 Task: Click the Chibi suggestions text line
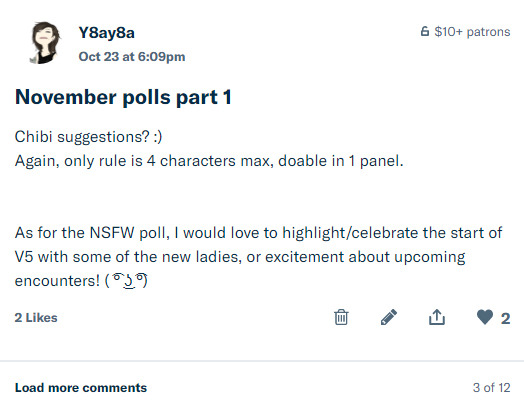[x=89, y=137]
